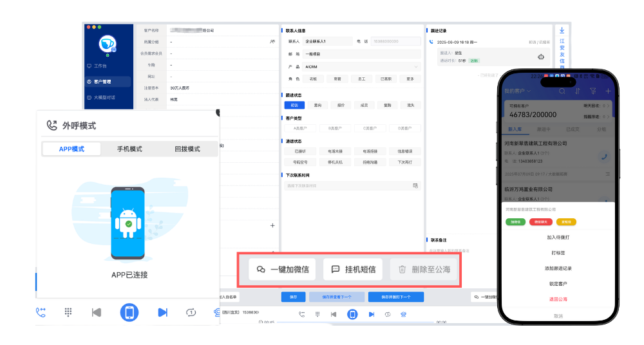The height and width of the screenshot is (345, 644).
Task: Select 成交 follow-up status
Action: 364,105
